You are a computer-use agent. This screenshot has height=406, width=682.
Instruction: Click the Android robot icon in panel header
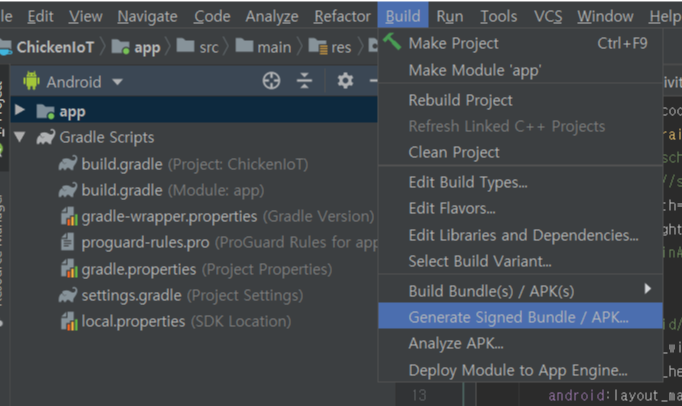coord(31,81)
